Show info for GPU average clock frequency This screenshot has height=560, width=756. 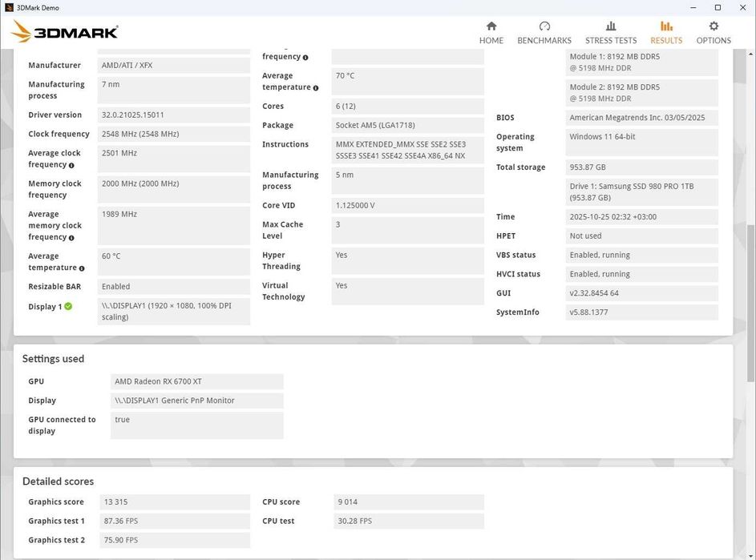click(71, 165)
